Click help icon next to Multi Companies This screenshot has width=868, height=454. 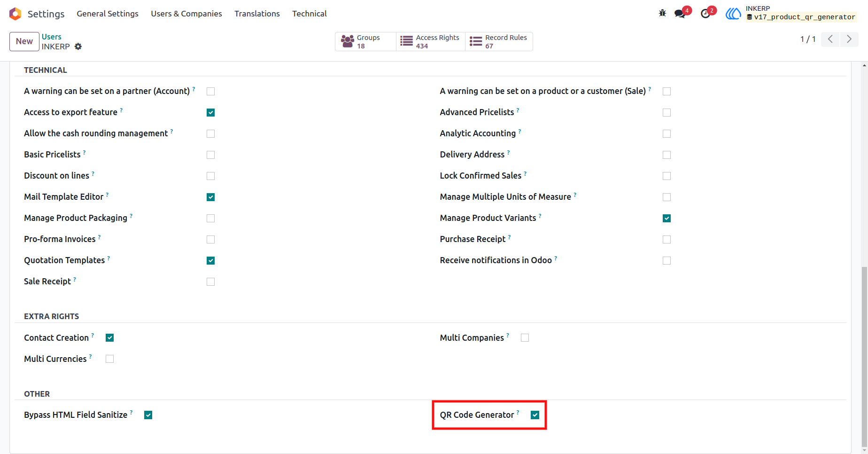508,335
